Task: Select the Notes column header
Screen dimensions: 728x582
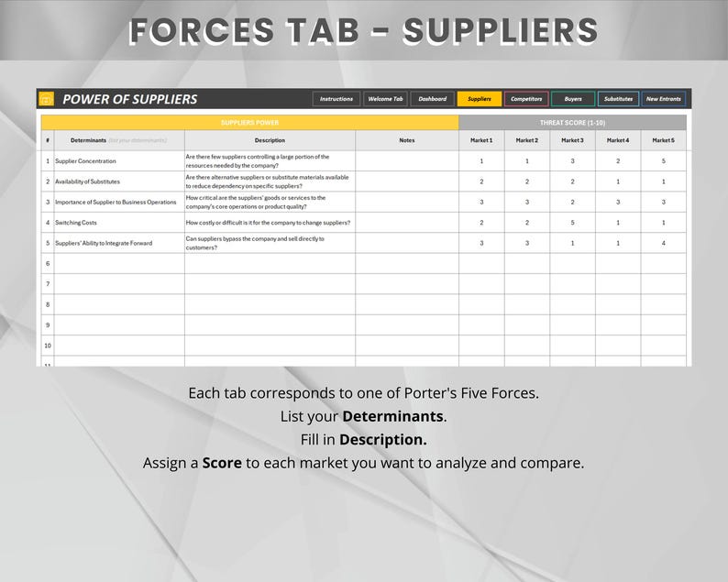Action: tap(407, 140)
